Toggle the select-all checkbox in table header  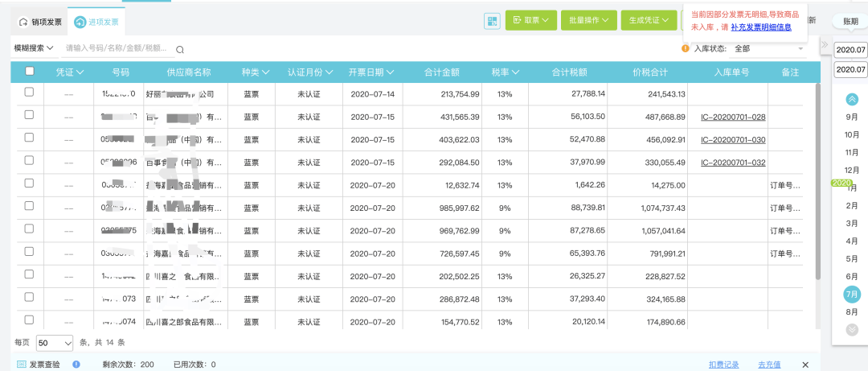(30, 72)
